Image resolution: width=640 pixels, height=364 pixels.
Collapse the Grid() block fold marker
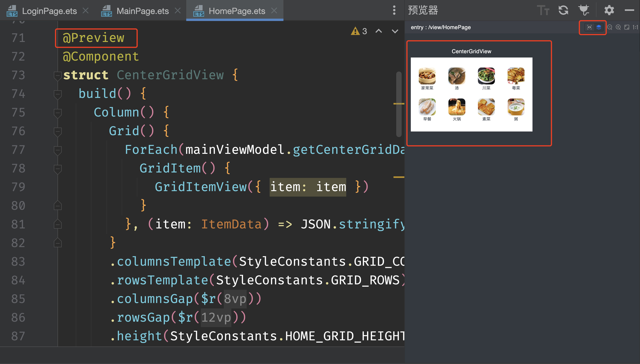[x=58, y=131]
